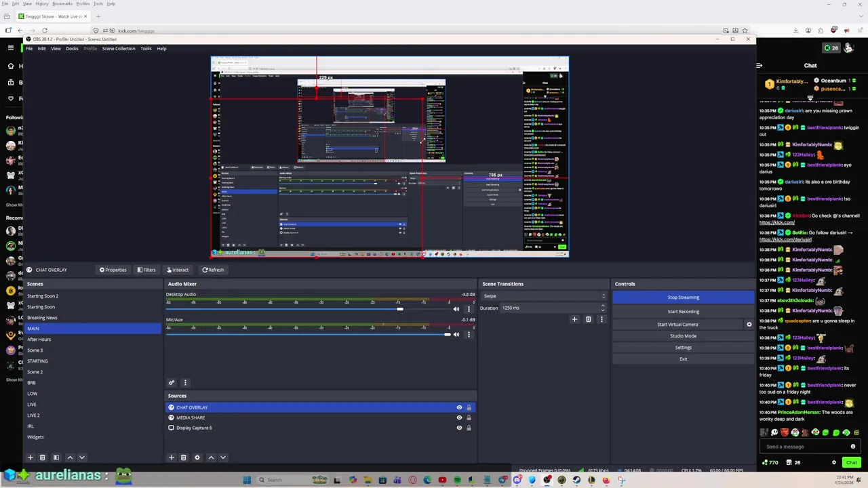Open Audio Mixer three-dot menu at the bottom
The height and width of the screenshot is (488, 868).
click(184, 383)
